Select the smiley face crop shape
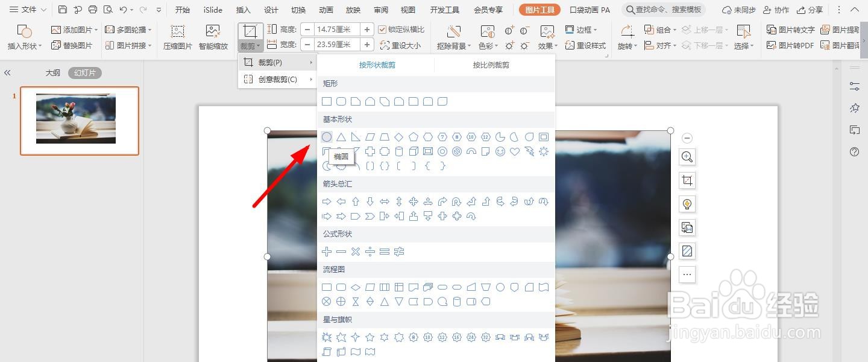The width and height of the screenshot is (868, 362). click(500, 151)
